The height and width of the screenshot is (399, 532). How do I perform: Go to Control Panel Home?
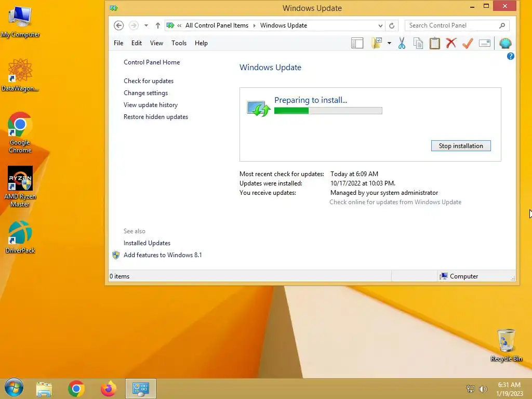click(x=152, y=62)
